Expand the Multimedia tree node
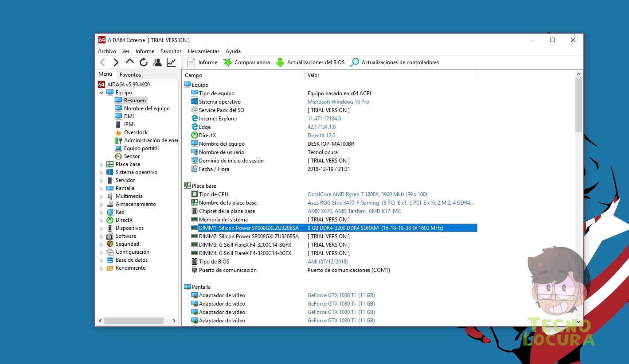Image resolution: width=629 pixels, height=364 pixels. coord(102,196)
